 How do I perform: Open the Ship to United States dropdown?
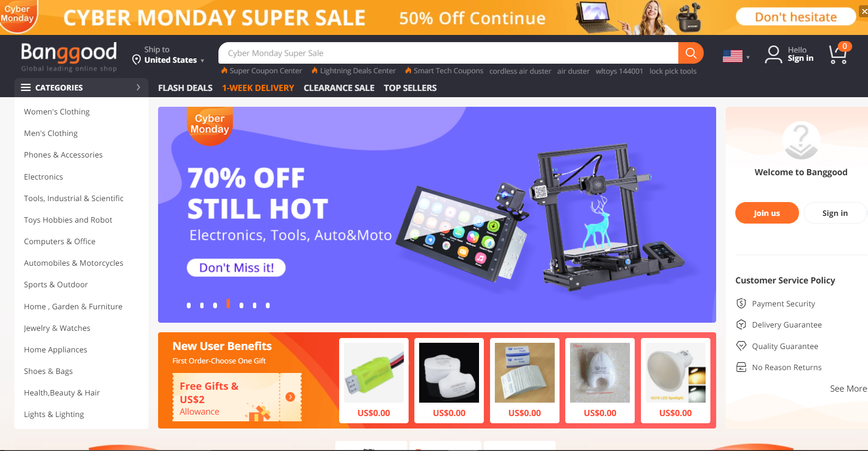[169, 55]
